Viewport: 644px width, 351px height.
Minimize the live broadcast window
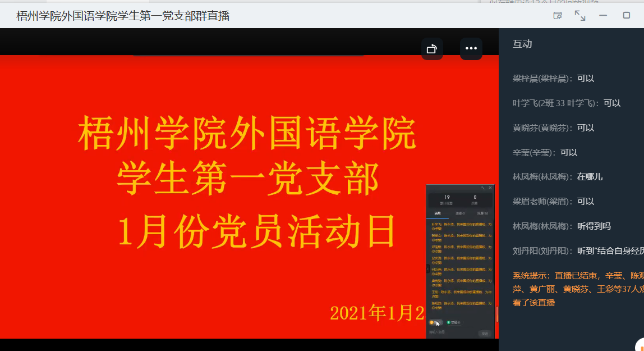[603, 16]
